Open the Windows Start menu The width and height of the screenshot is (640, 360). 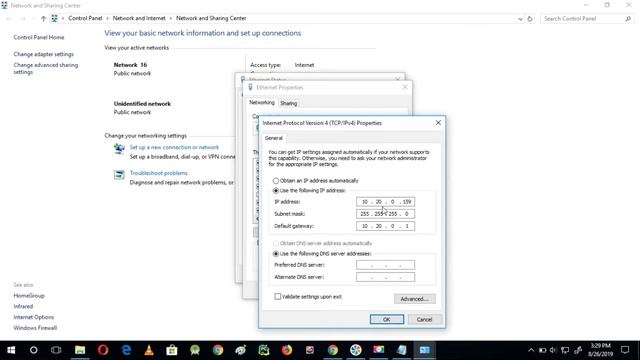tap(11, 350)
